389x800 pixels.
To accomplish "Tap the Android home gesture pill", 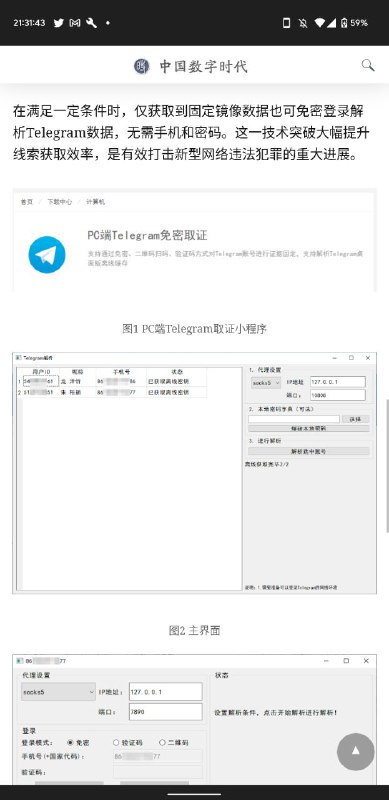I will pos(194,794).
